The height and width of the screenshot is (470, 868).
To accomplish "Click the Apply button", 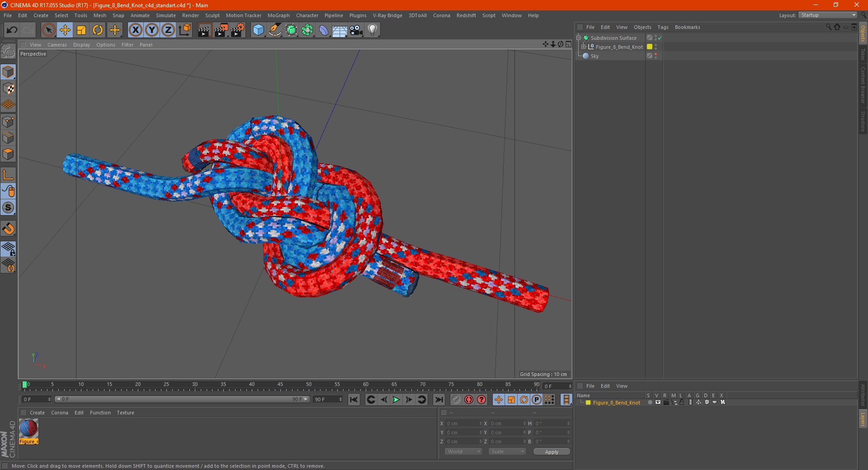I will [552, 452].
